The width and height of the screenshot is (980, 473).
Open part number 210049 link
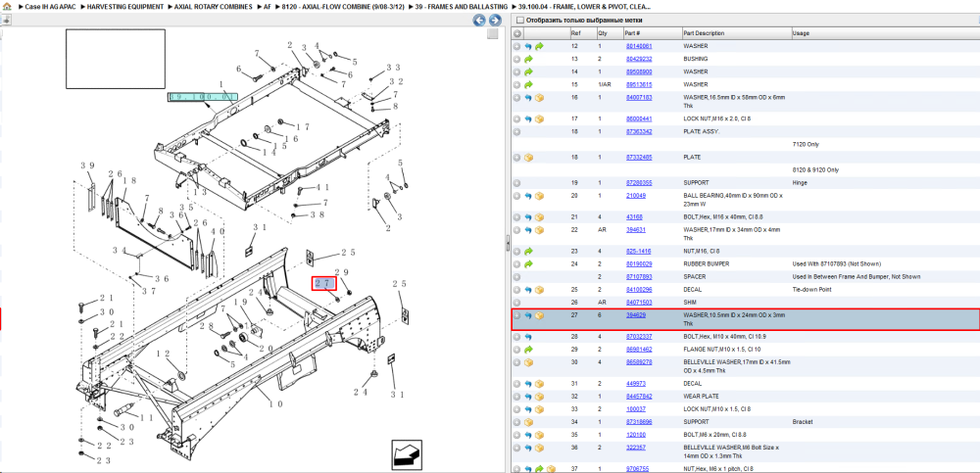coord(636,196)
